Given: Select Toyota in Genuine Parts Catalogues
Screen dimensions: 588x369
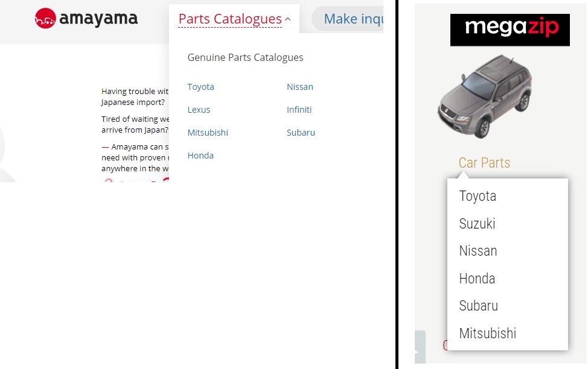Looking at the screenshot, I should [x=201, y=87].
